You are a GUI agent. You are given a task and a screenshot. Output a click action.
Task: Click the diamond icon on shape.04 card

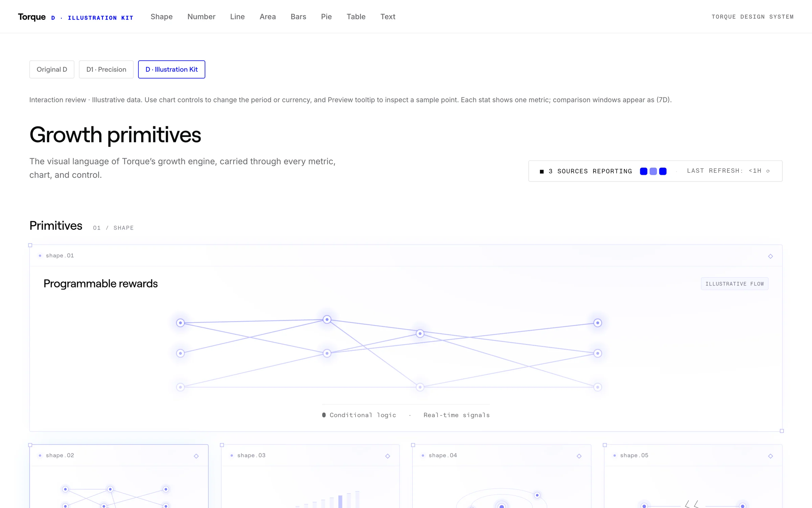[x=579, y=456]
